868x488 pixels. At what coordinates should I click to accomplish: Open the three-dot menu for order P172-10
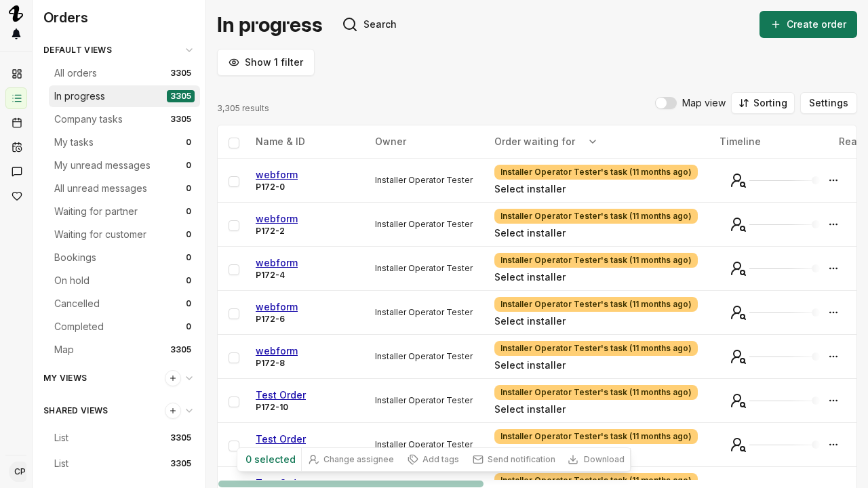(833, 401)
